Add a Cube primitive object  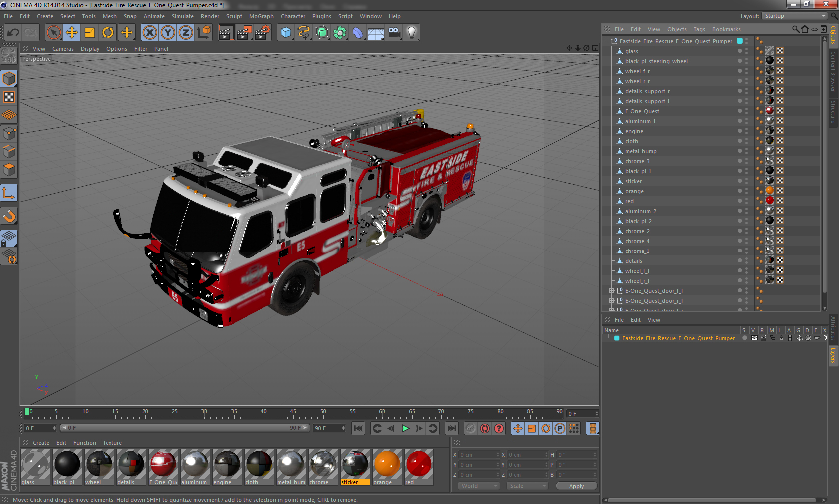[x=286, y=33]
